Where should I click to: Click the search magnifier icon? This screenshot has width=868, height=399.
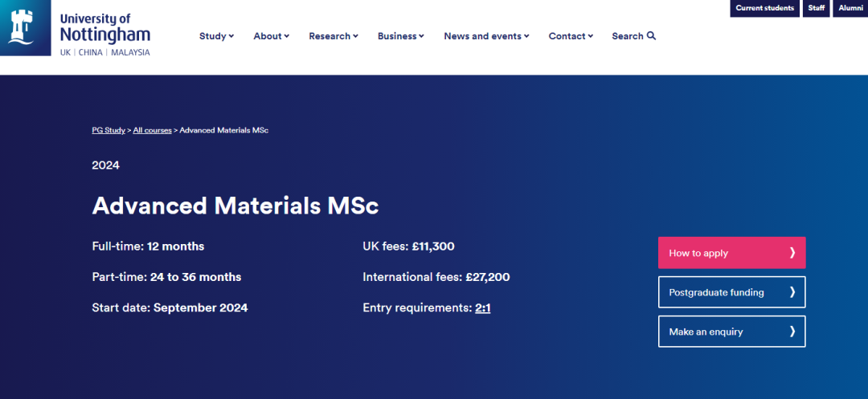tap(652, 36)
